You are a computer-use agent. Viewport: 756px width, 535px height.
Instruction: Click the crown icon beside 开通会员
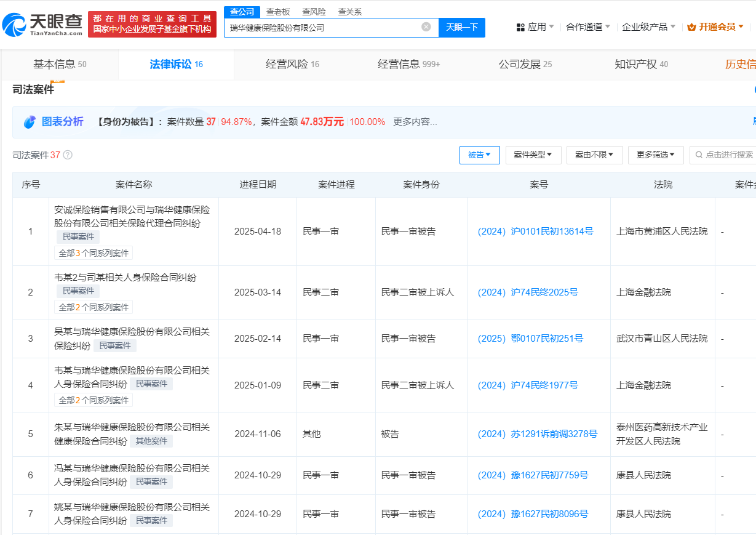(691, 27)
